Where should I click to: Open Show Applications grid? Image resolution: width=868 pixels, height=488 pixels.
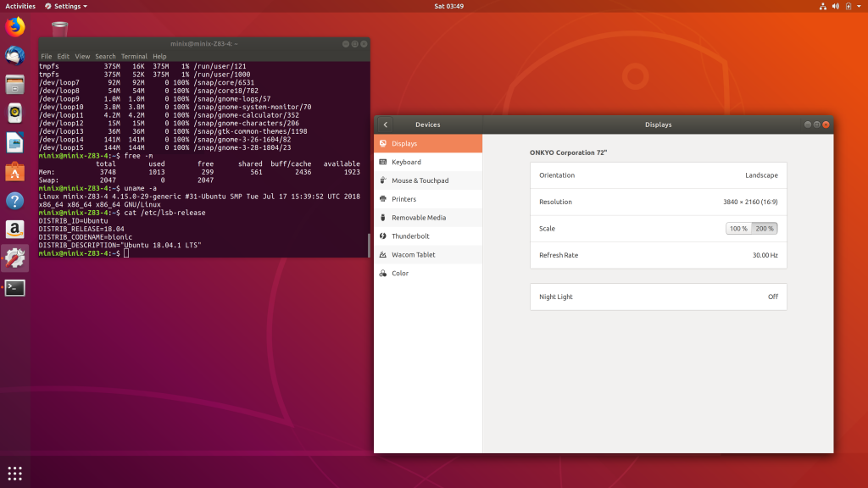click(x=15, y=472)
